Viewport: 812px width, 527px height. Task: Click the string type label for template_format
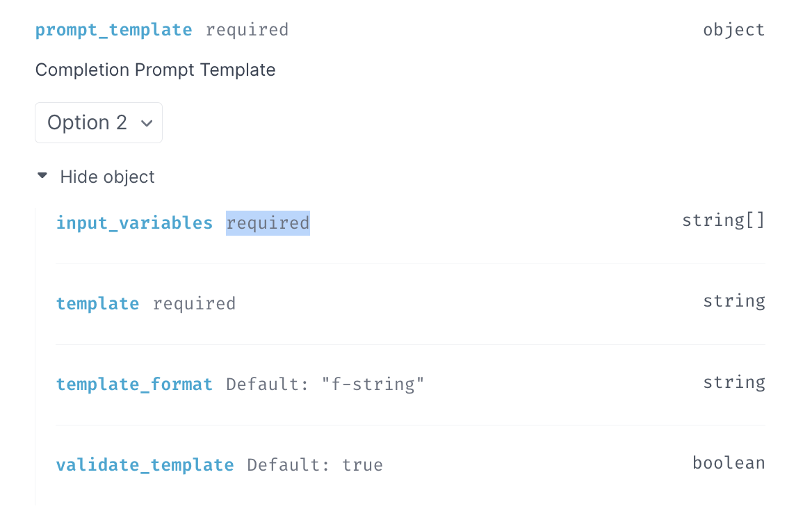coord(734,382)
